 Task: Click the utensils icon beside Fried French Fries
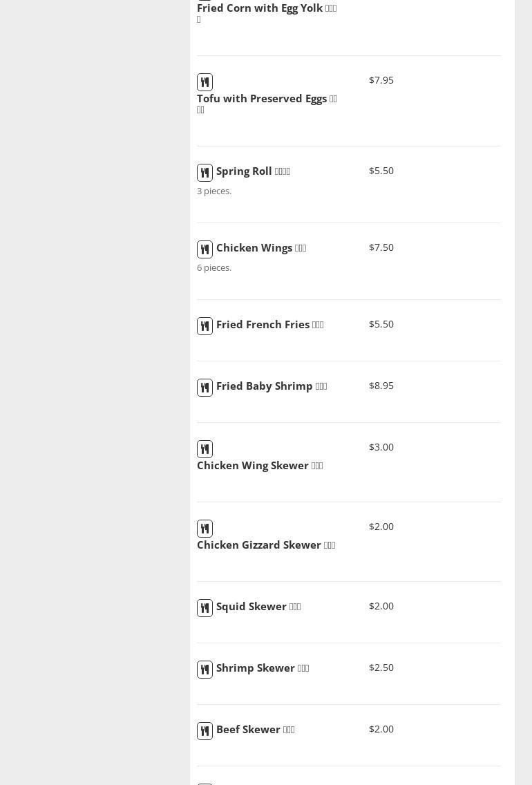205,326
